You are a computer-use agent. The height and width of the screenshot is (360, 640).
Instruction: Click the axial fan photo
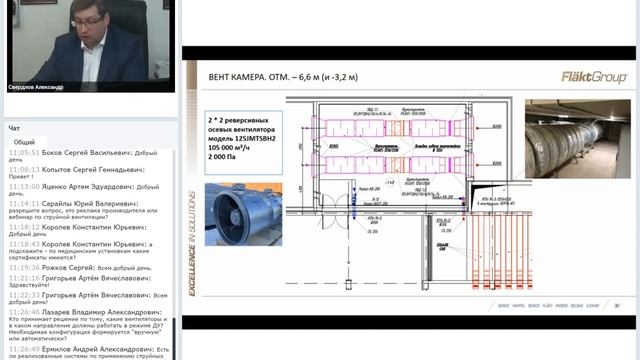click(x=243, y=214)
